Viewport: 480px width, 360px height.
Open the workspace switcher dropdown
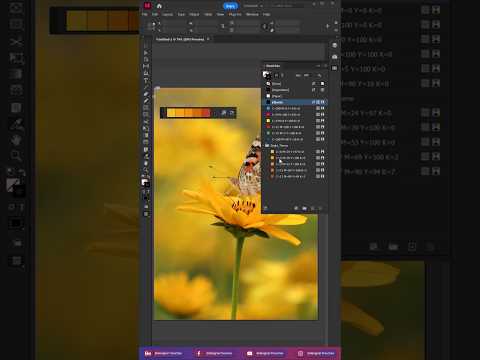click(x=253, y=6)
